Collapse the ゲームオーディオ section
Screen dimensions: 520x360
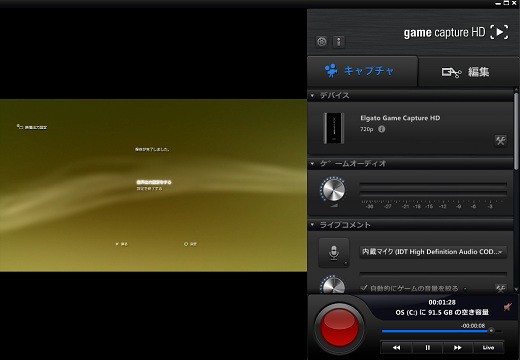(x=312, y=164)
